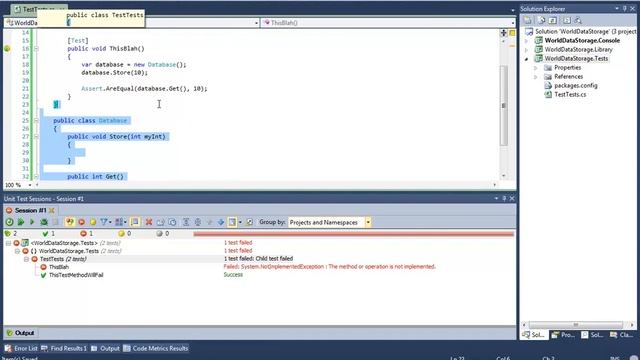The width and height of the screenshot is (640, 360).
Task: Open the class navigation dropdown arrow
Action: pyautogui.click(x=256, y=23)
